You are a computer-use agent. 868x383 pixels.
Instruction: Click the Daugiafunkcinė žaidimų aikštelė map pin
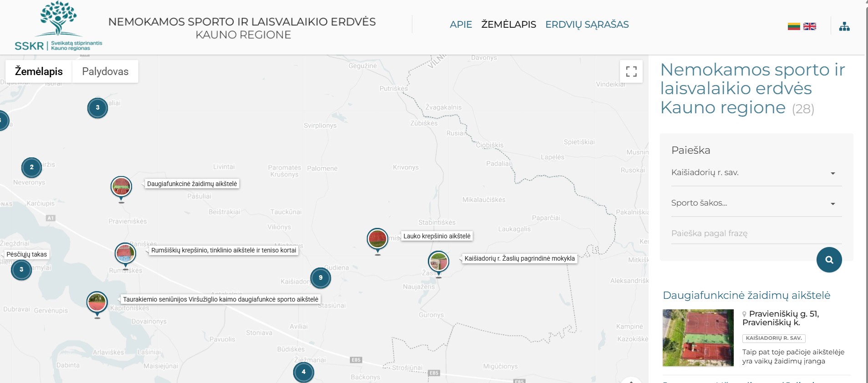click(121, 187)
